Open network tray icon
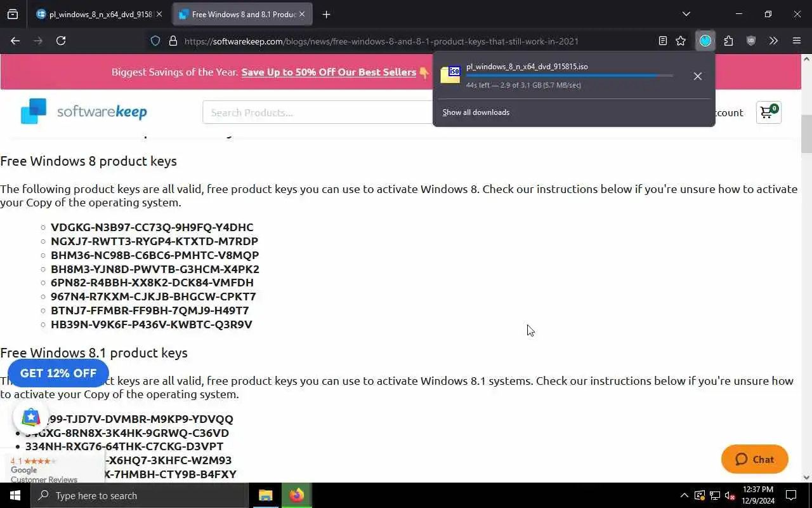 click(715, 495)
